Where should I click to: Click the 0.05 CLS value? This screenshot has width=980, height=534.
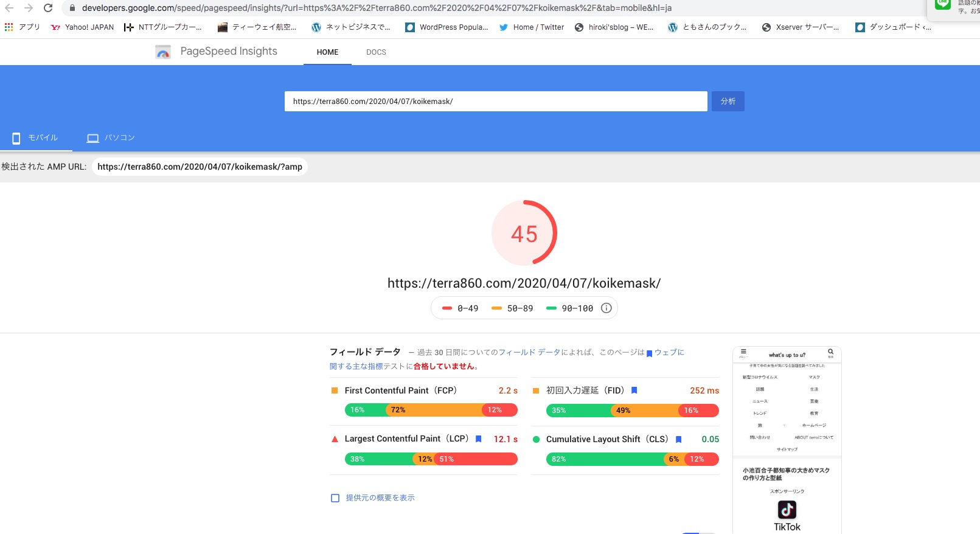710,439
